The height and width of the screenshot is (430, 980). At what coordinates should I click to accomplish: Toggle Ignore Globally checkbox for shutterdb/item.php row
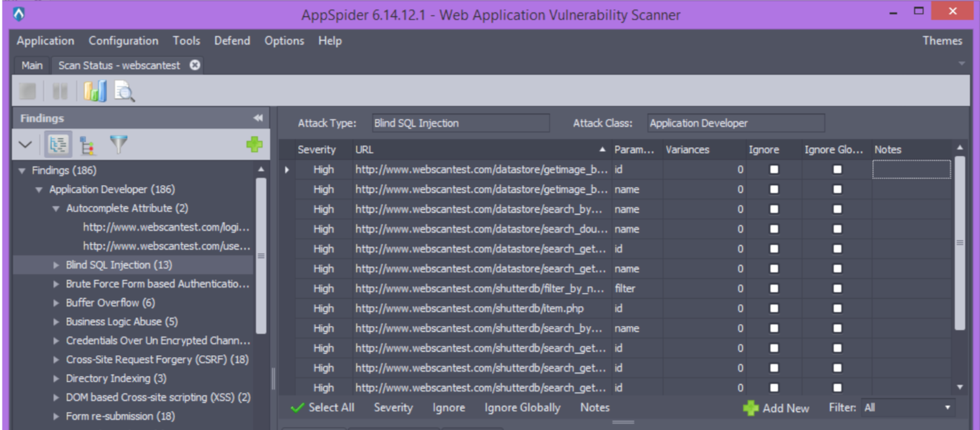[837, 308]
